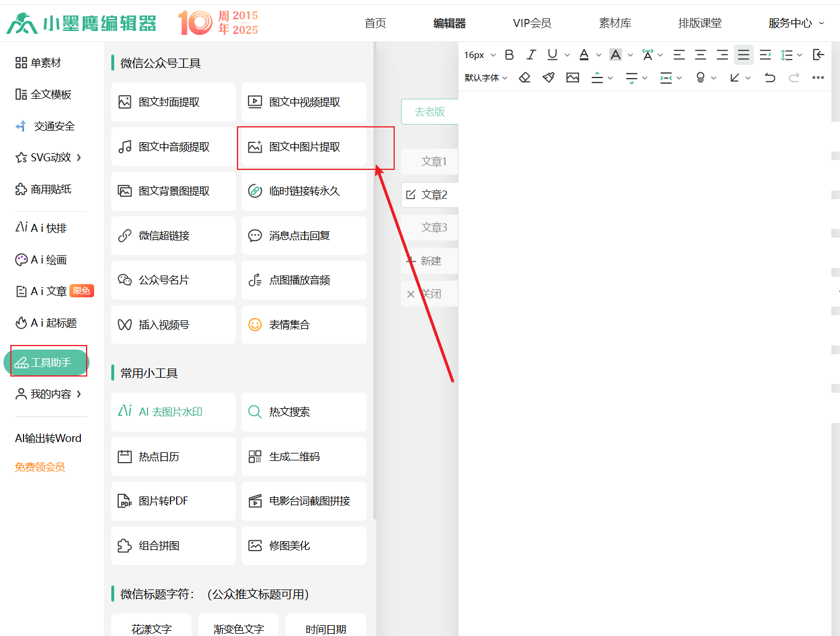Viewport: 840px width, 636px height.
Task: Undo the last edit
Action: [769, 77]
